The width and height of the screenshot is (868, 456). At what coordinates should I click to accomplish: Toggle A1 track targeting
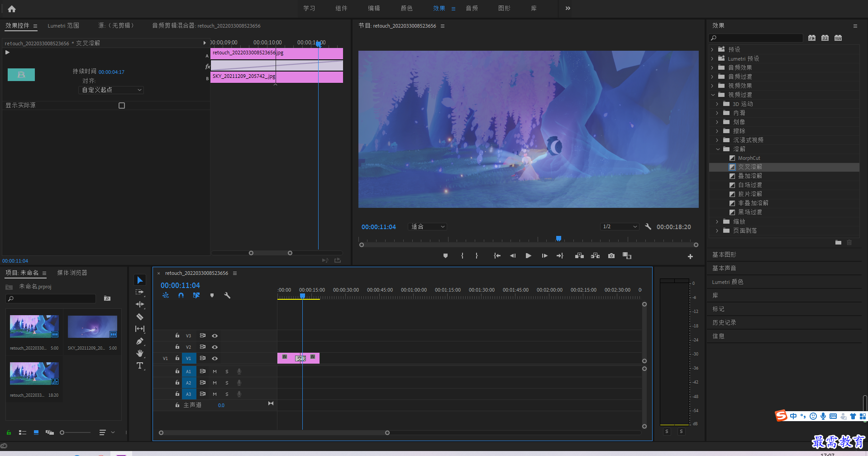tap(189, 371)
